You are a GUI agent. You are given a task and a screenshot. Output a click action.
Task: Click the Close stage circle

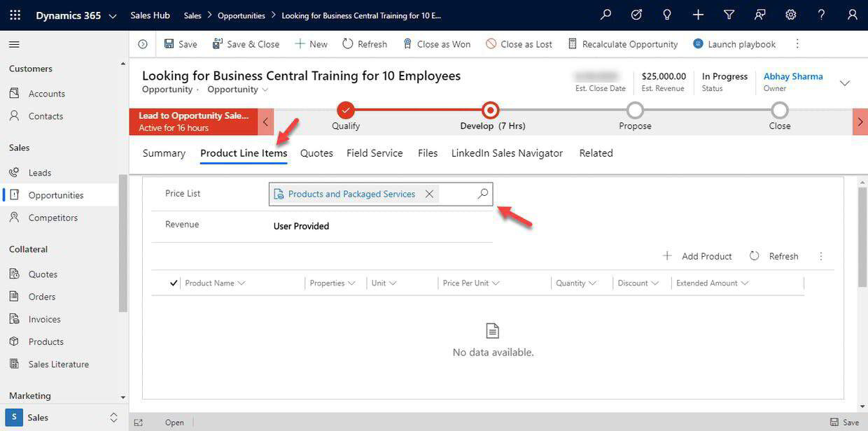point(779,111)
